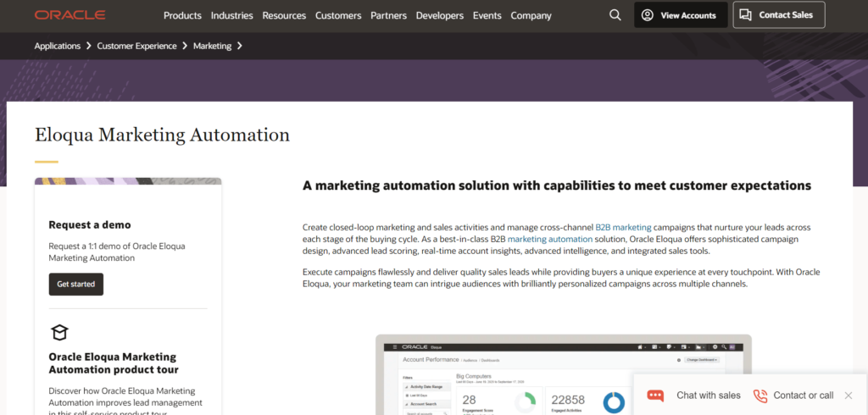Open the Developers menu

click(440, 15)
